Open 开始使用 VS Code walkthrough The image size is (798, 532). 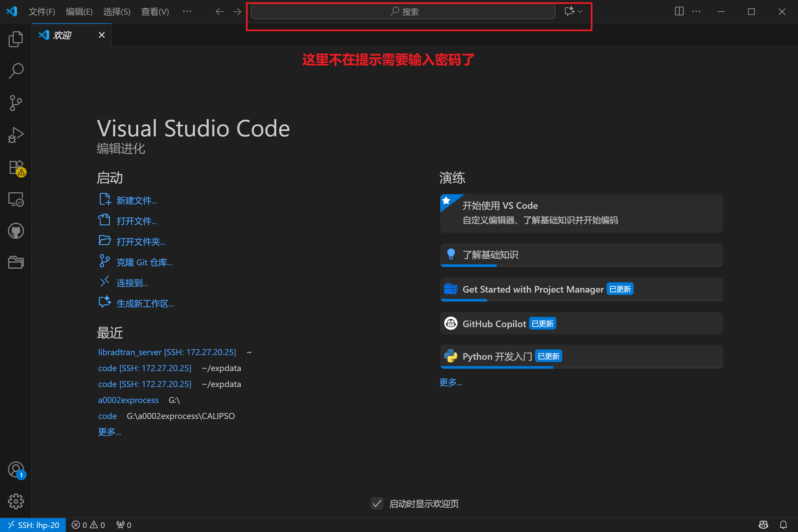[x=581, y=213]
